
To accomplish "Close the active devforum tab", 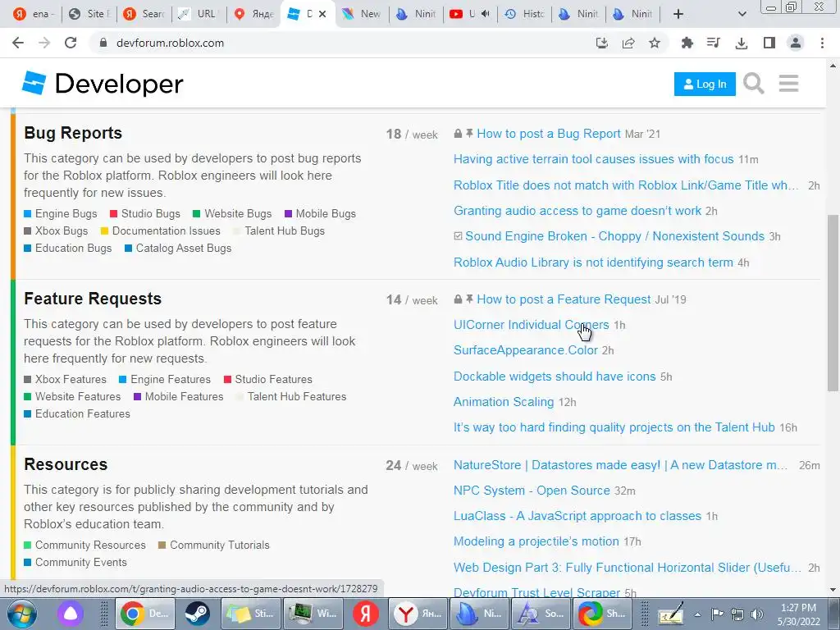I will pyautogui.click(x=322, y=14).
